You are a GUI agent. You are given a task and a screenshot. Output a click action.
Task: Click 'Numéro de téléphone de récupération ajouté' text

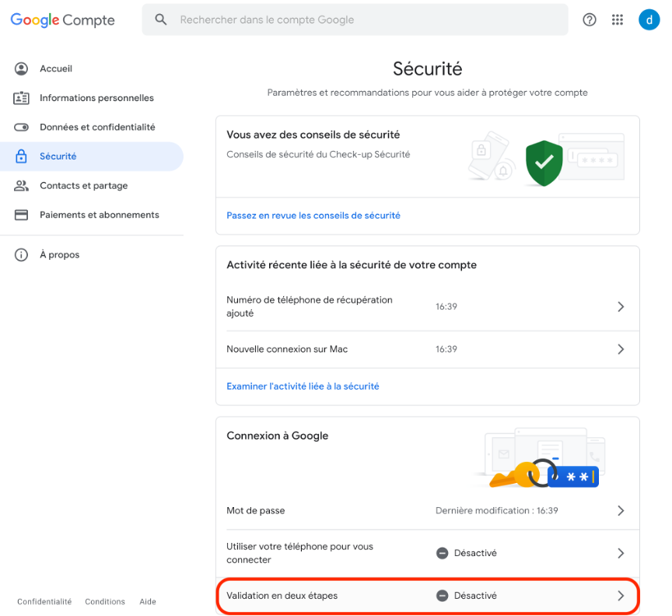pyautogui.click(x=310, y=306)
